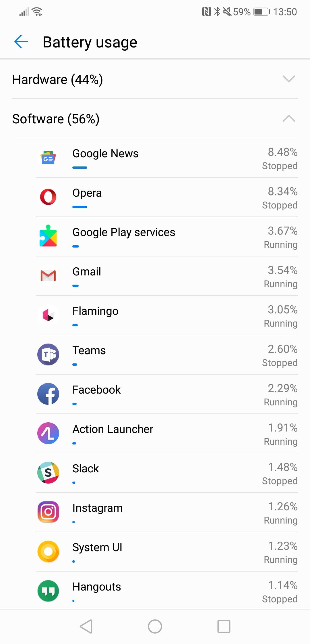
Task: Tap the Google News app icon
Action: (48, 158)
